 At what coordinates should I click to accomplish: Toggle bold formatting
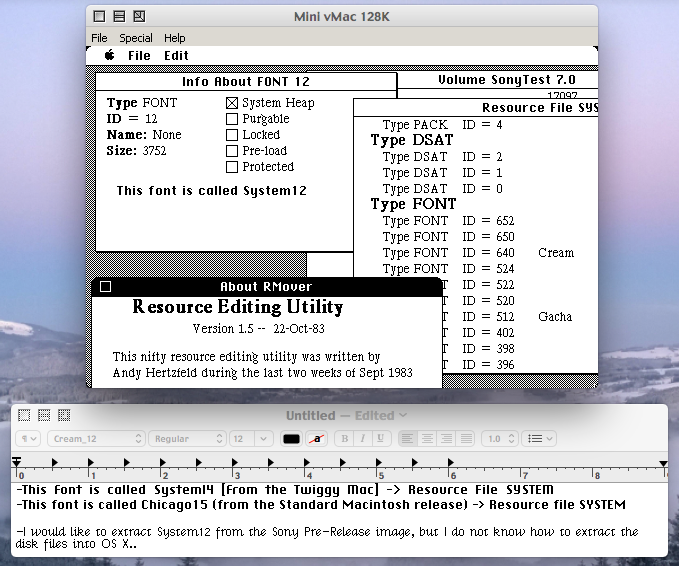point(345,439)
